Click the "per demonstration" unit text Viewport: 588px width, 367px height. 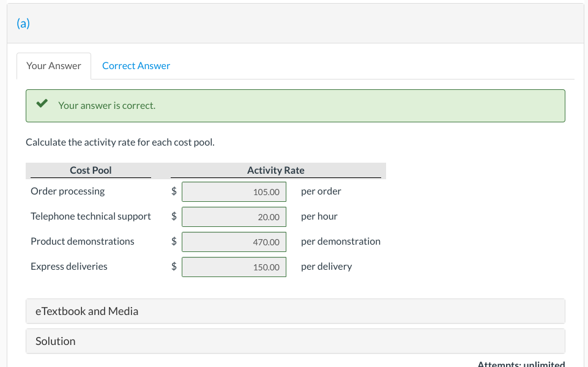point(340,242)
